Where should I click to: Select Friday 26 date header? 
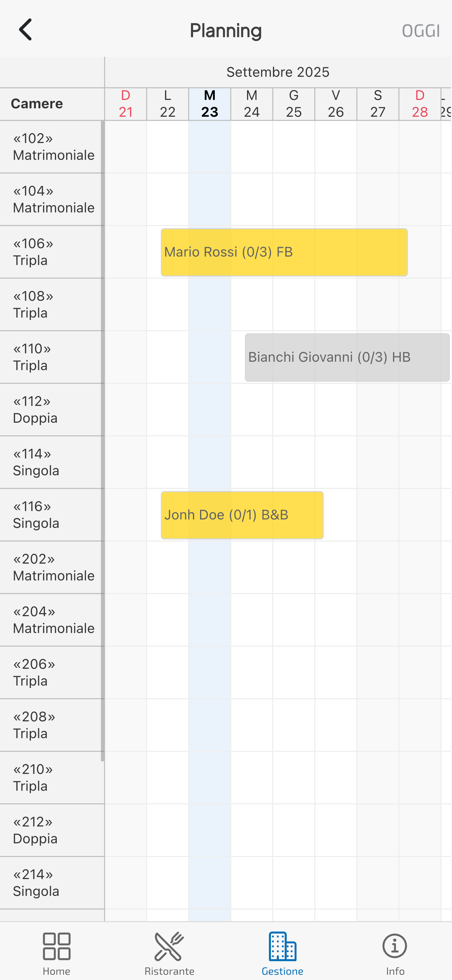tap(336, 104)
